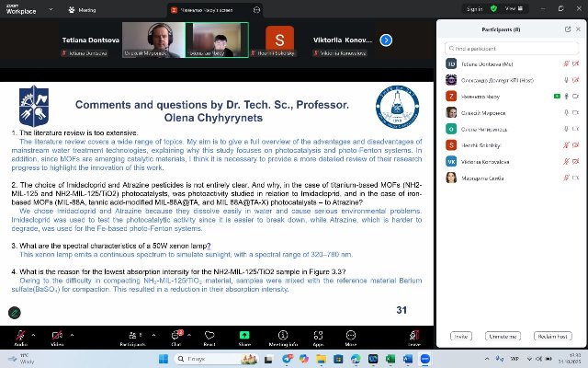Open the More options menu
588x368 pixels.
coord(351,337)
